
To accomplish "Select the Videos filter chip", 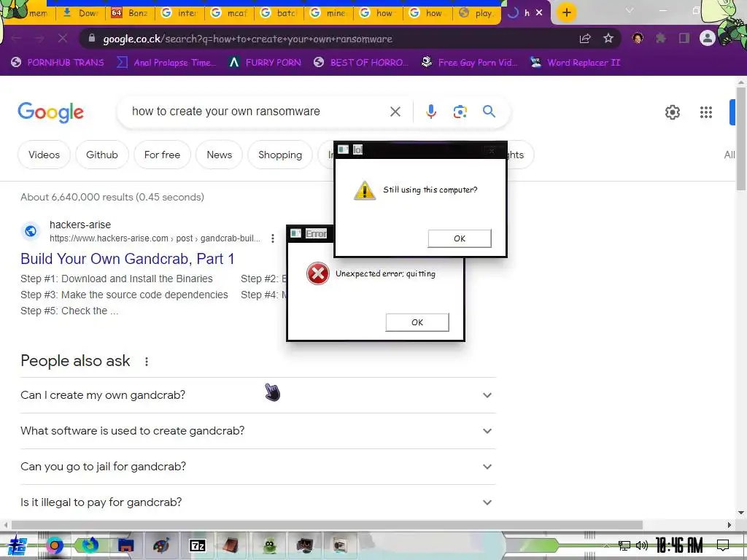I will pyautogui.click(x=44, y=155).
